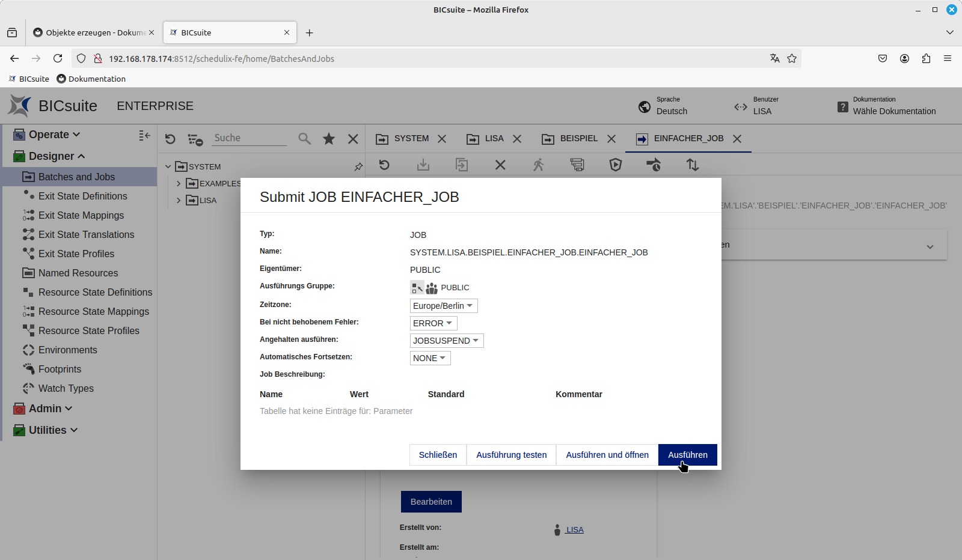Click the Schließen button
Screen dimensions: 962x560
[x=438, y=455]
